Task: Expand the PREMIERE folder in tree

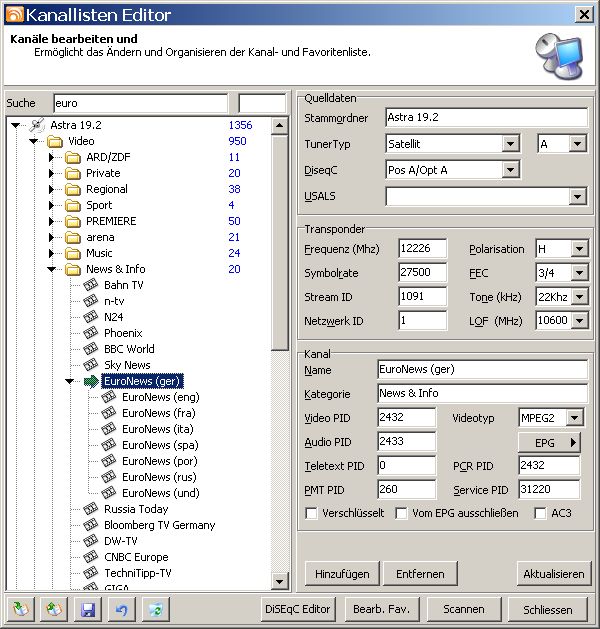Action: click(51, 221)
